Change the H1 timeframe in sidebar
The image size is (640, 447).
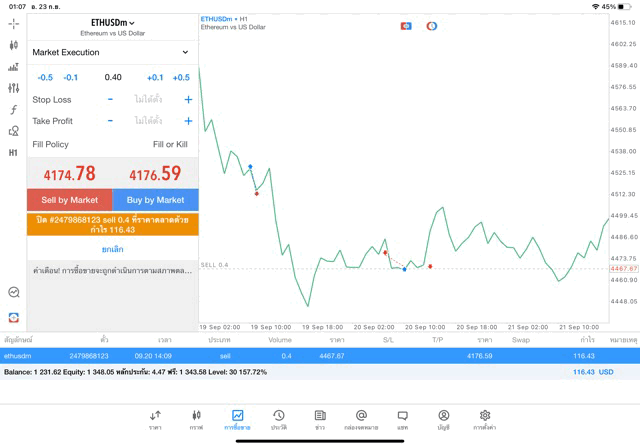click(x=13, y=153)
